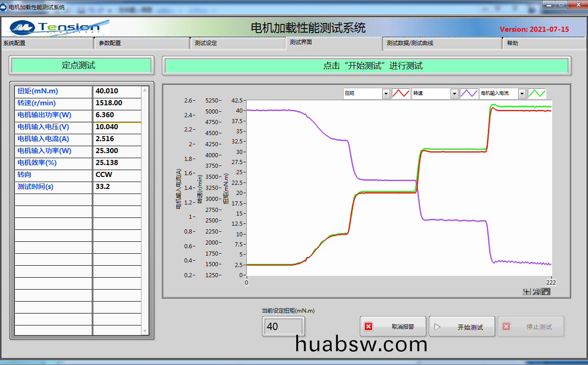The height and width of the screenshot is (365, 588).
Task: Open the 转速 curve dropdown
Action: click(454, 94)
